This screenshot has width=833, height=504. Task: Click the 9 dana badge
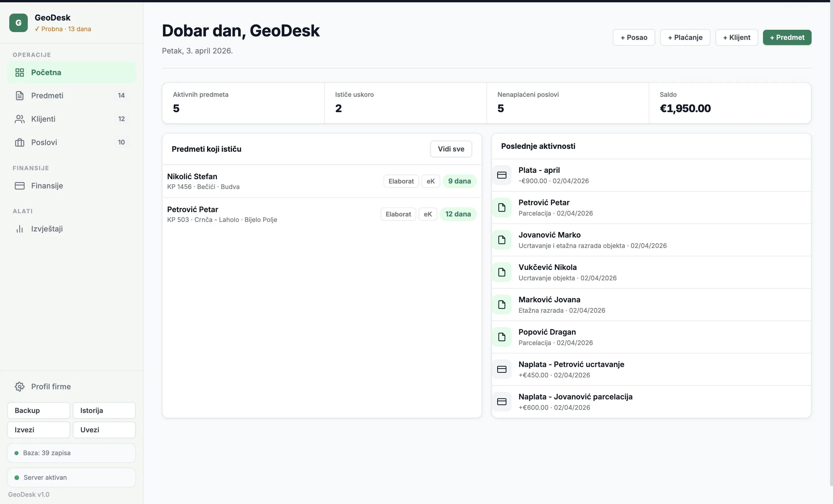(x=459, y=181)
